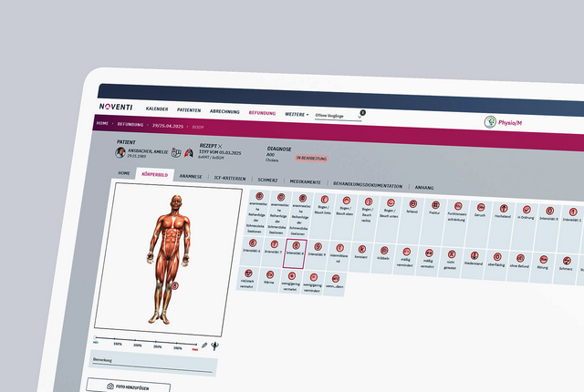Click the 39/25.04.2025 breadcrumb
Viewport: 584px width, 392px height.
[168, 126]
